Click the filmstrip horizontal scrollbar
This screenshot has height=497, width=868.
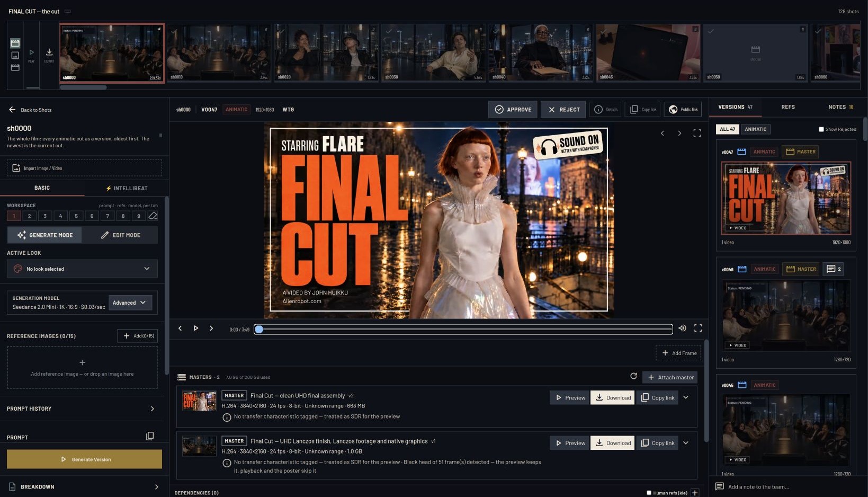[x=83, y=87]
